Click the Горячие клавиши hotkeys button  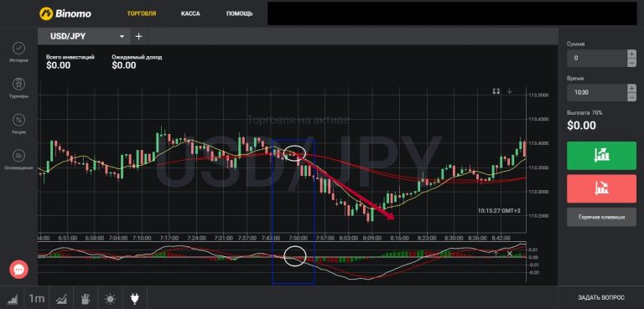pyautogui.click(x=602, y=217)
